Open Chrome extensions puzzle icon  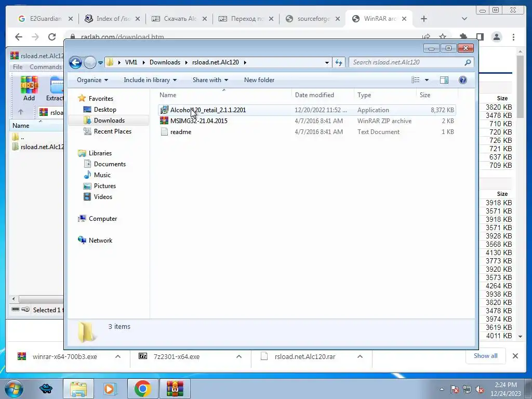pyautogui.click(x=463, y=37)
